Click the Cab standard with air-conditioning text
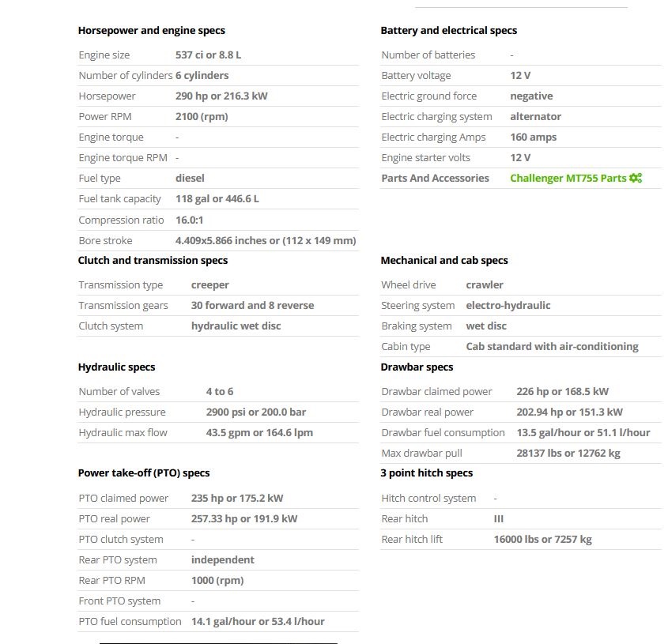 tap(552, 347)
